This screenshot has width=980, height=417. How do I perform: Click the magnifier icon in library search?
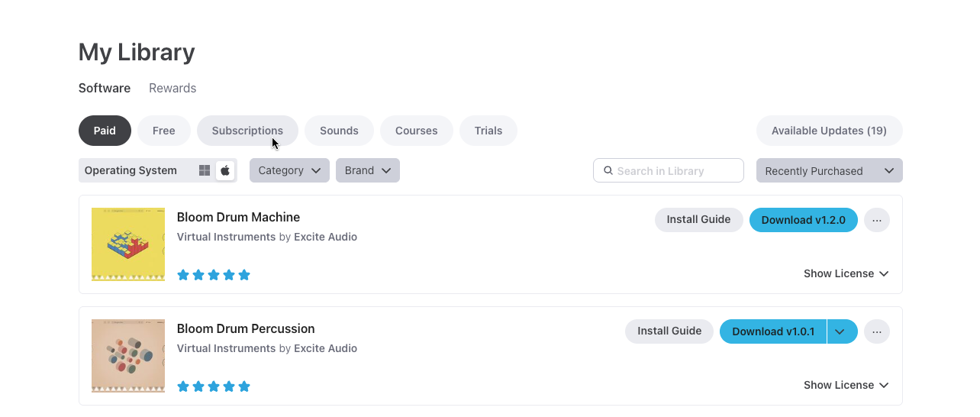[608, 171]
